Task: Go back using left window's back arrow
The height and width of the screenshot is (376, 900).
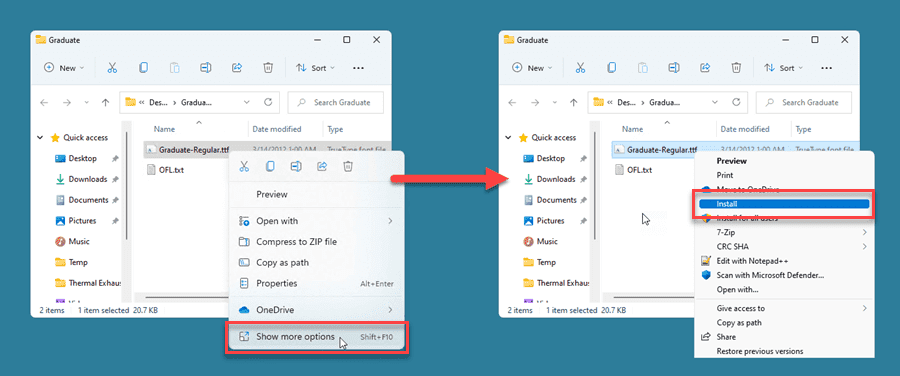Action: tap(44, 103)
